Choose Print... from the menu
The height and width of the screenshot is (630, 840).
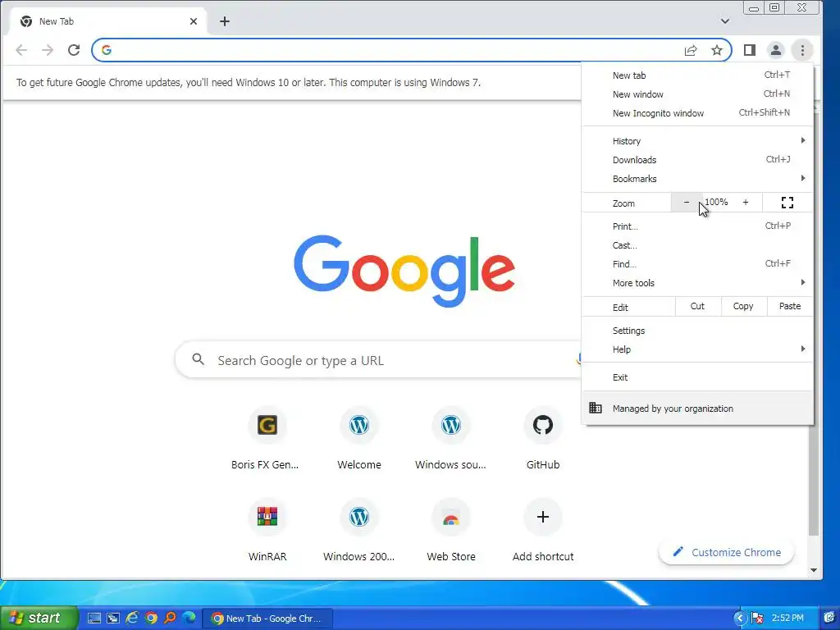click(x=697, y=226)
